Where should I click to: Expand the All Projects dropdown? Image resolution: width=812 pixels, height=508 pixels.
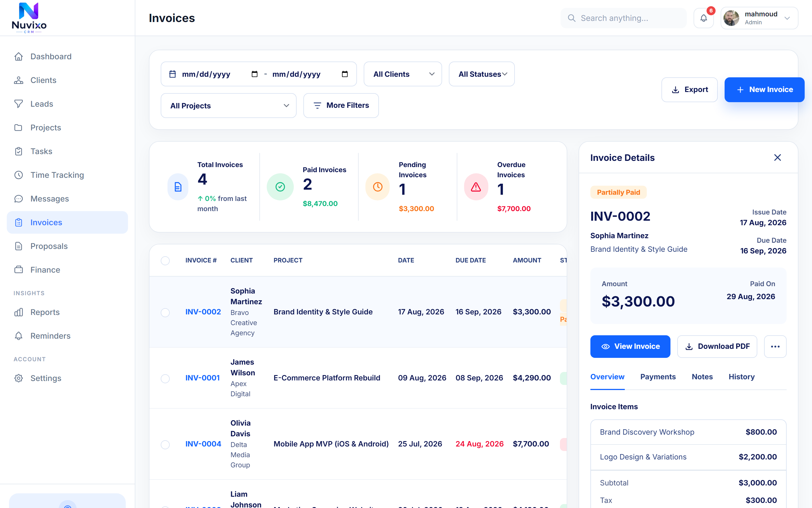pyautogui.click(x=228, y=106)
